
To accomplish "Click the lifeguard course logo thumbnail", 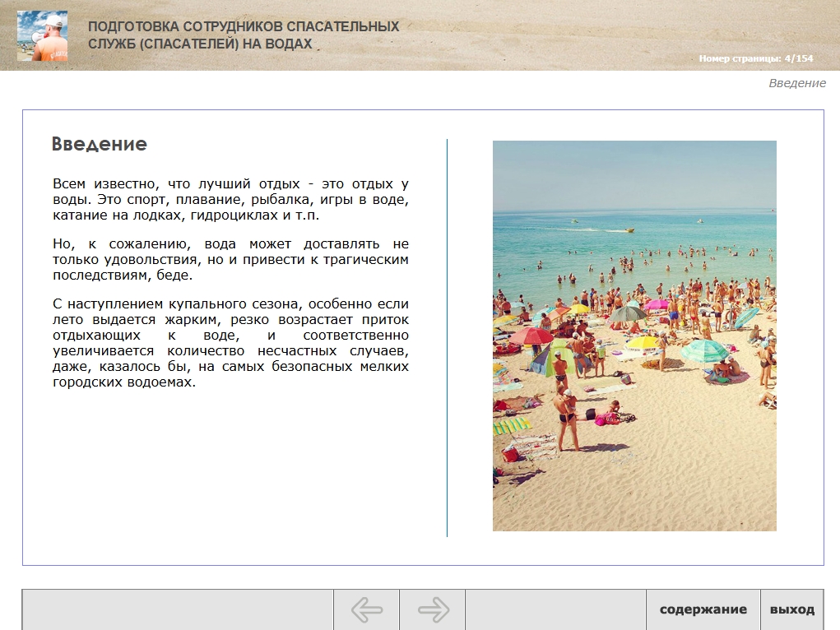I will pos(42,36).
